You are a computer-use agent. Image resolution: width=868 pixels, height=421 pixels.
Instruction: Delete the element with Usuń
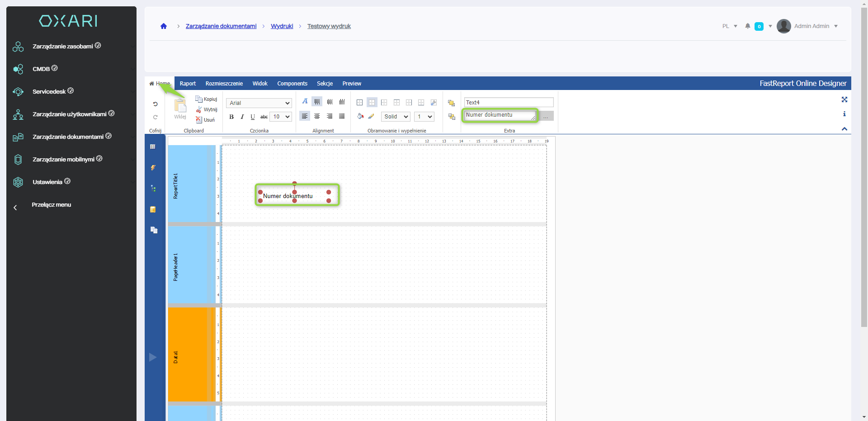point(205,120)
